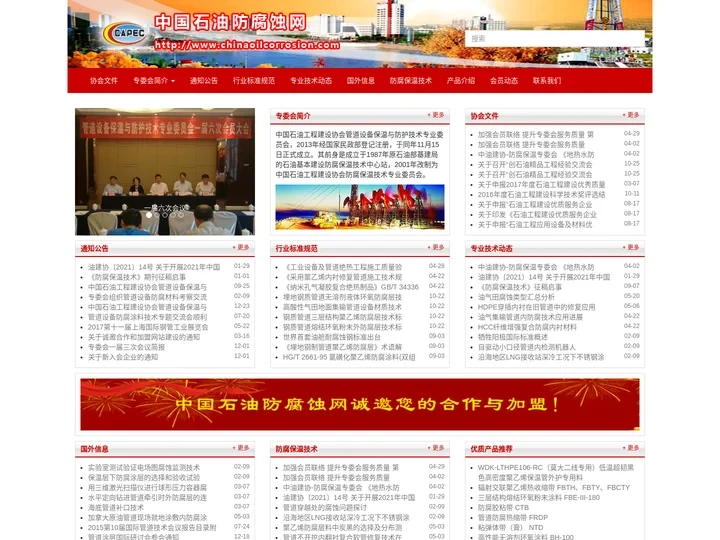Image resolution: width=720 pixels, height=540 pixels.
Task: Go to 产品介绍 in navigation bar
Action: tap(461, 81)
